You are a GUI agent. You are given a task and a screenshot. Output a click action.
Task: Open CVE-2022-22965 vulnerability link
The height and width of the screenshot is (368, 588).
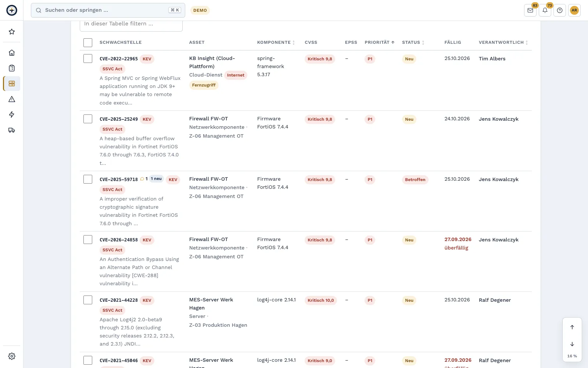point(119,59)
